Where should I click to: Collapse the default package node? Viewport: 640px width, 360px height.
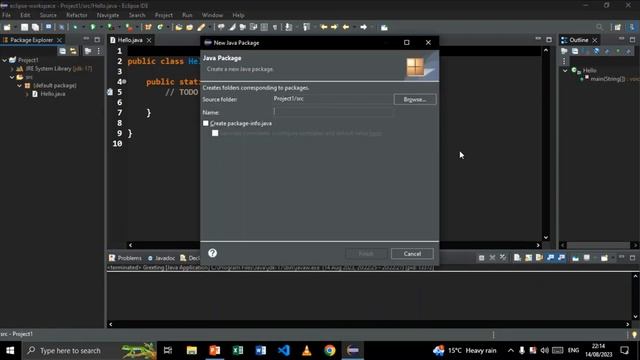pyautogui.click(x=20, y=86)
